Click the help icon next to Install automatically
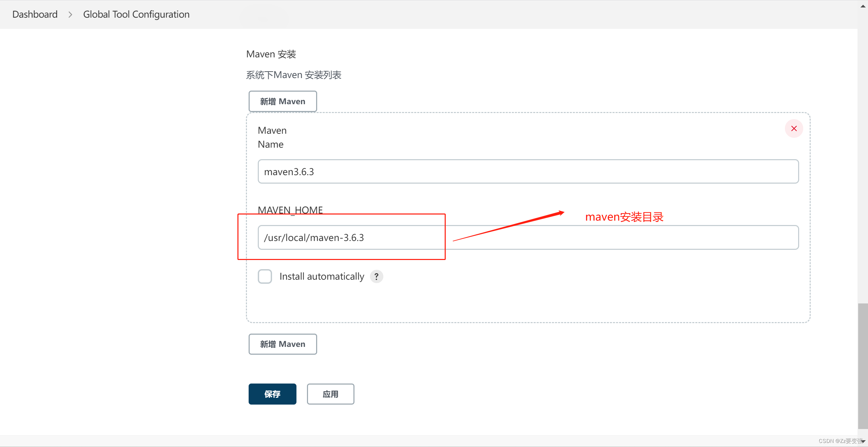This screenshot has width=868, height=447. pos(377,276)
